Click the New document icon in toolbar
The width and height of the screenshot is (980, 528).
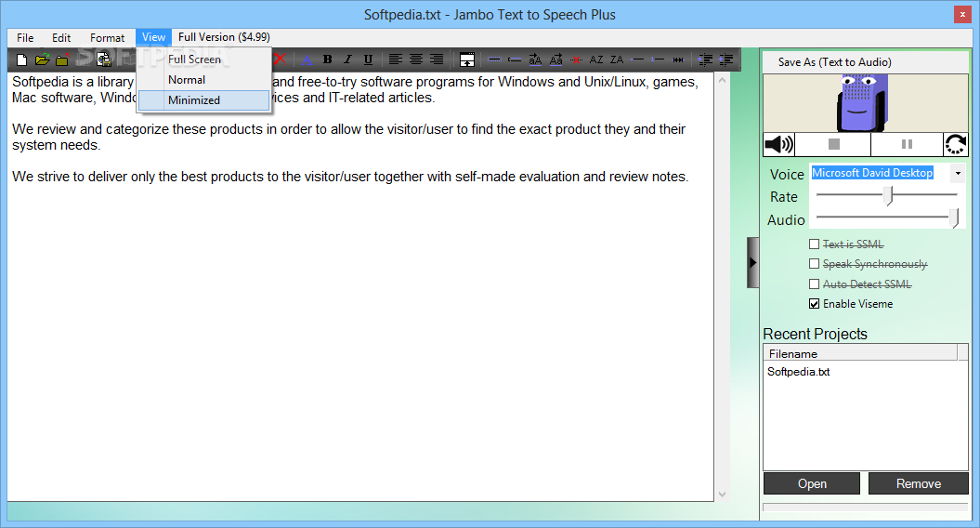click(22, 60)
